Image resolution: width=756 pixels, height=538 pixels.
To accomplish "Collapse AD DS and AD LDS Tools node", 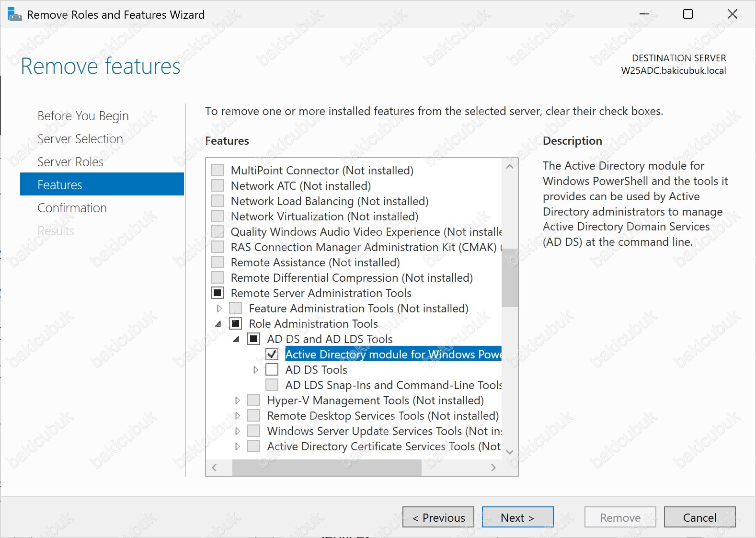I will tap(237, 340).
